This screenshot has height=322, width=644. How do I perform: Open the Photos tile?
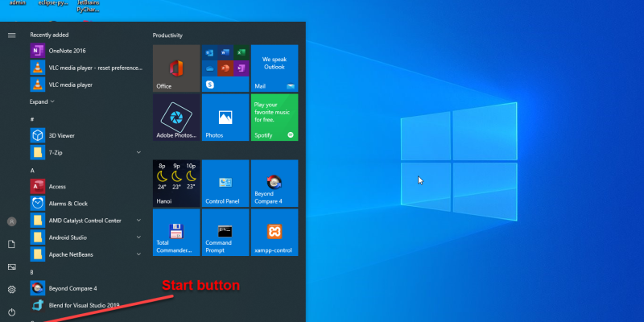(225, 117)
